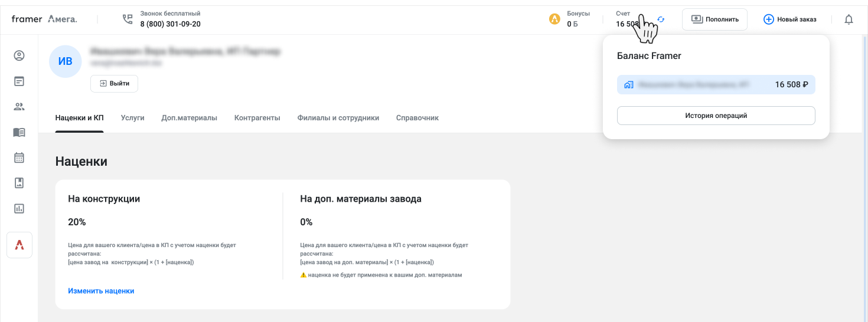The width and height of the screenshot is (868, 322).
Task: Select the 16 508 ₽ balance row
Action: [x=716, y=84]
